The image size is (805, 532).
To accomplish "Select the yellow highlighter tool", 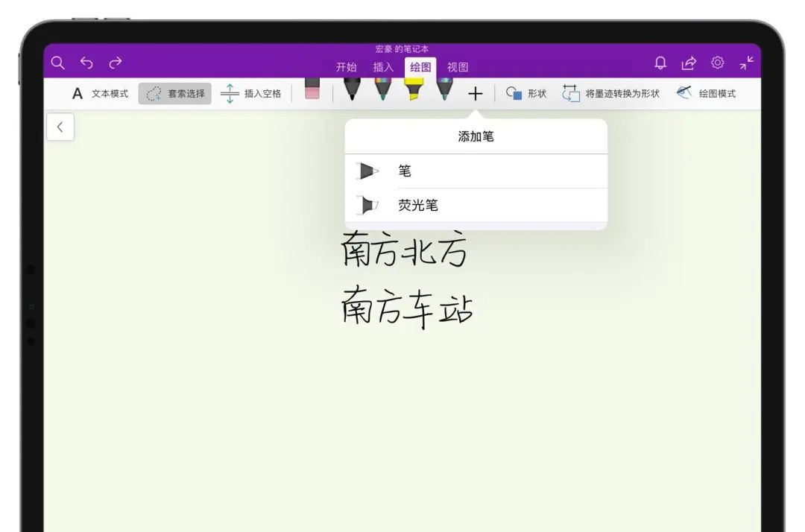I will [x=414, y=89].
